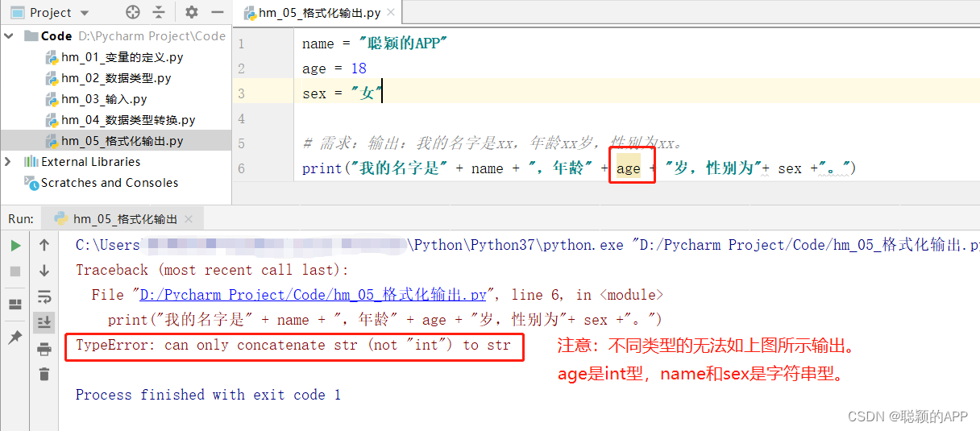Click the print statement on line 6
980x431 pixels.
click(578, 168)
